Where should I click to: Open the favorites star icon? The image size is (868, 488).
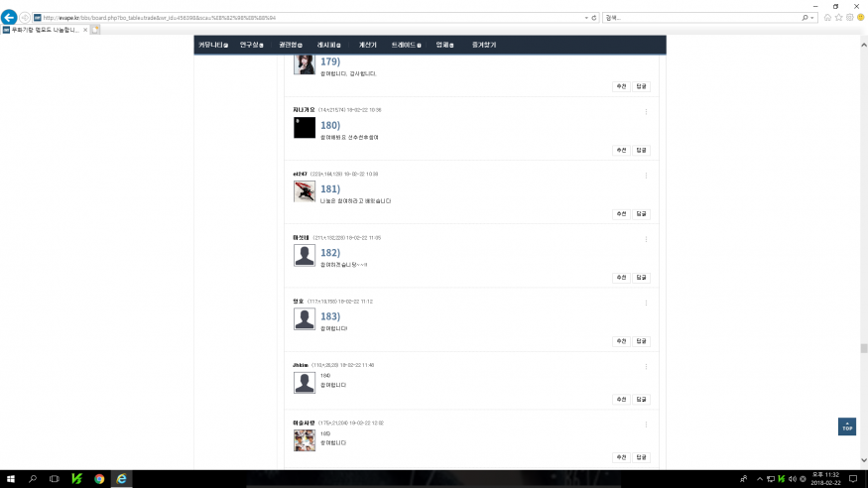[x=838, y=18]
